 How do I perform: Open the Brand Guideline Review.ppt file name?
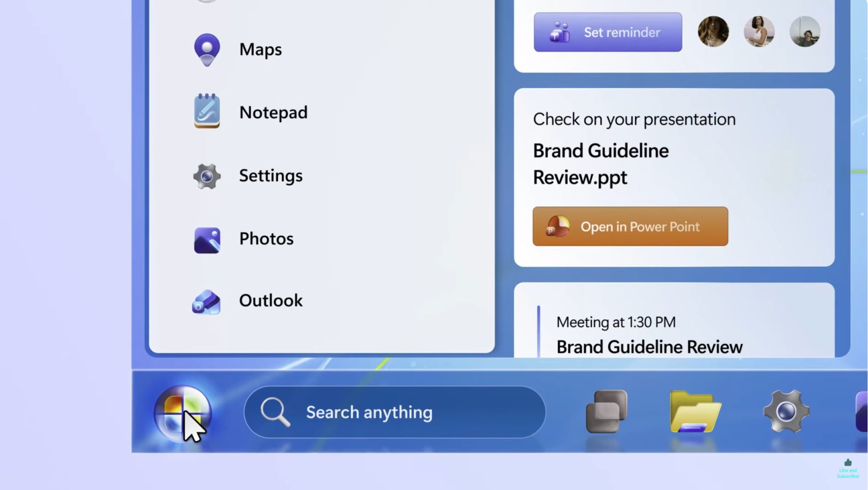pyautogui.click(x=600, y=164)
